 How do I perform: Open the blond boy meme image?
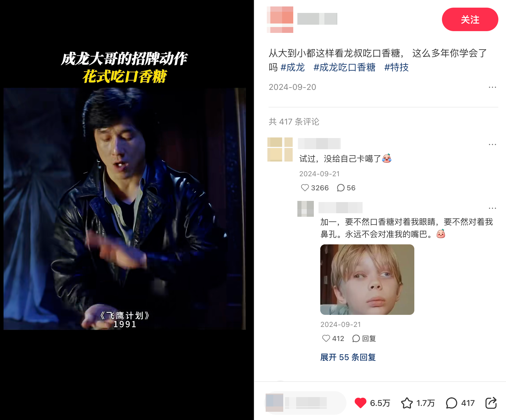point(367,280)
